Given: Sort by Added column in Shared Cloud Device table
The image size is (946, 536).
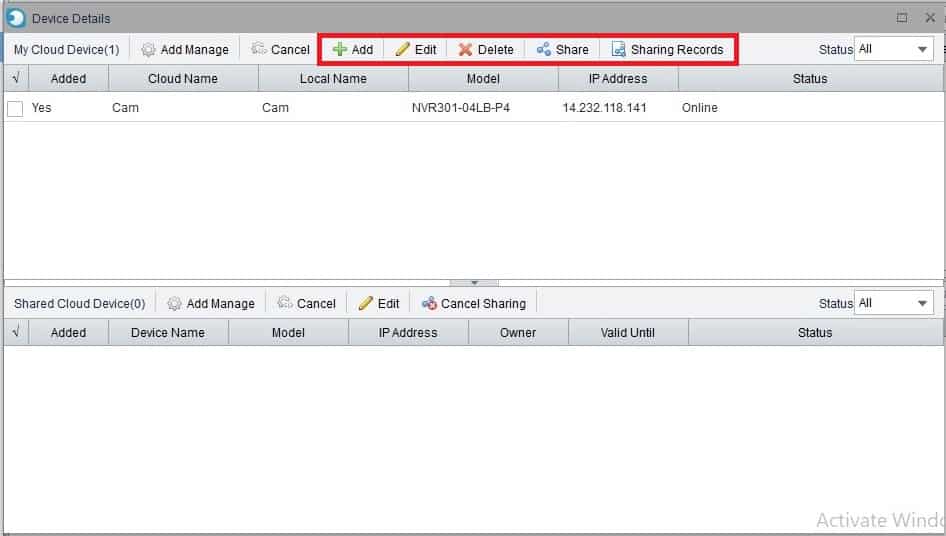Looking at the screenshot, I should pyautogui.click(x=68, y=333).
